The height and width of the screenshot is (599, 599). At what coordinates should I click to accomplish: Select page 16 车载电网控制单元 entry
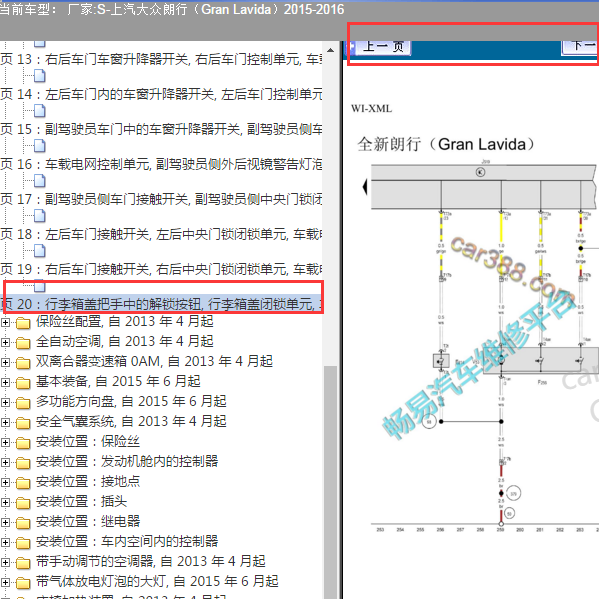(x=161, y=164)
